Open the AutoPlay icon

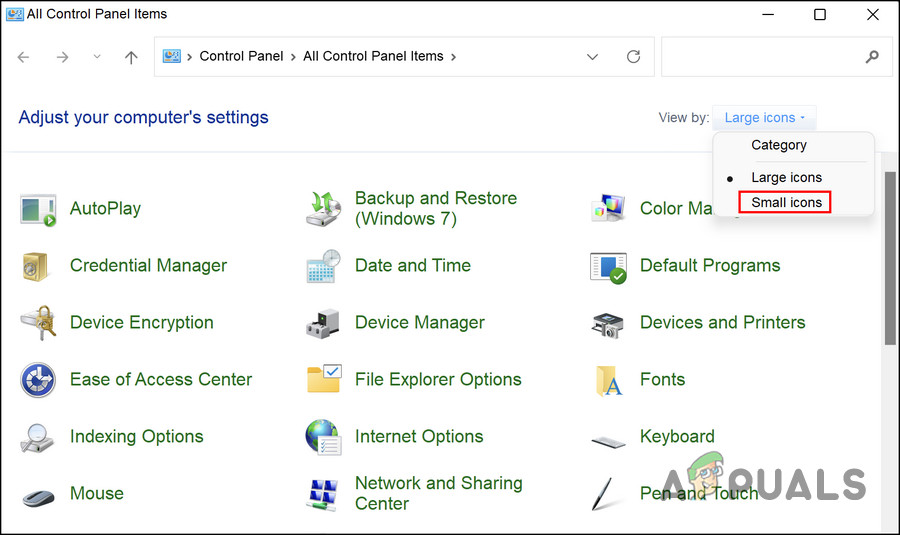[38, 209]
